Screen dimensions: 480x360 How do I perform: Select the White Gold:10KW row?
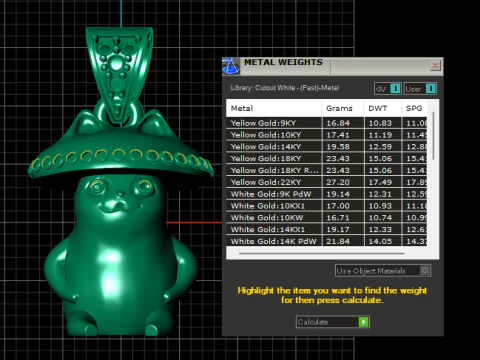click(327, 218)
